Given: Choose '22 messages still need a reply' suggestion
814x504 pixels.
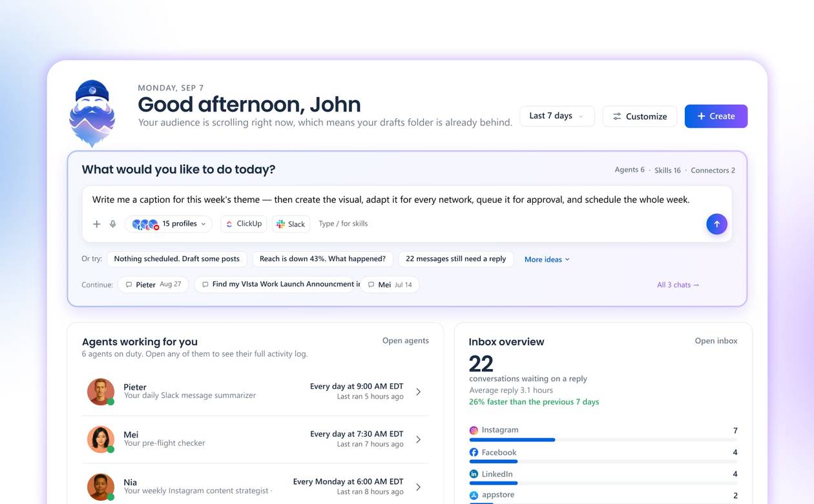Looking at the screenshot, I should click(x=456, y=258).
